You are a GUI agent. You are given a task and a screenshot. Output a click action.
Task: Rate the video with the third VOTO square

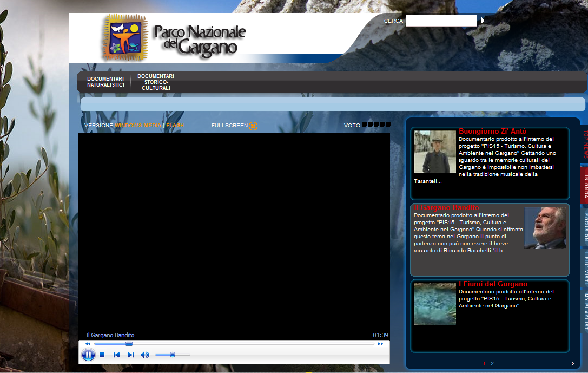376,124
